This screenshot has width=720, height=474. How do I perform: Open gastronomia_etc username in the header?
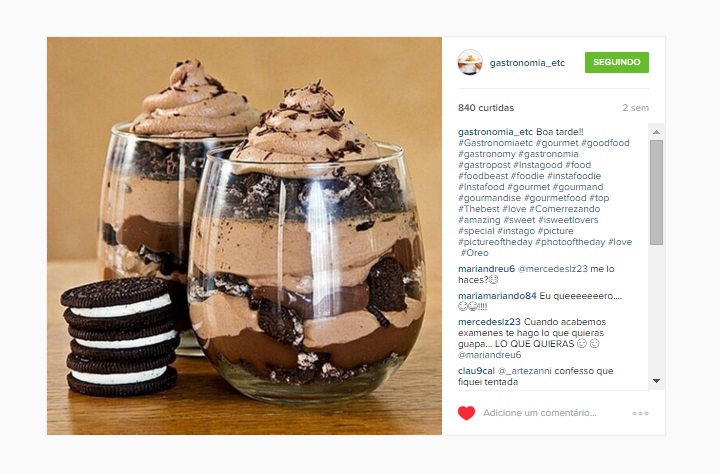coord(527,63)
